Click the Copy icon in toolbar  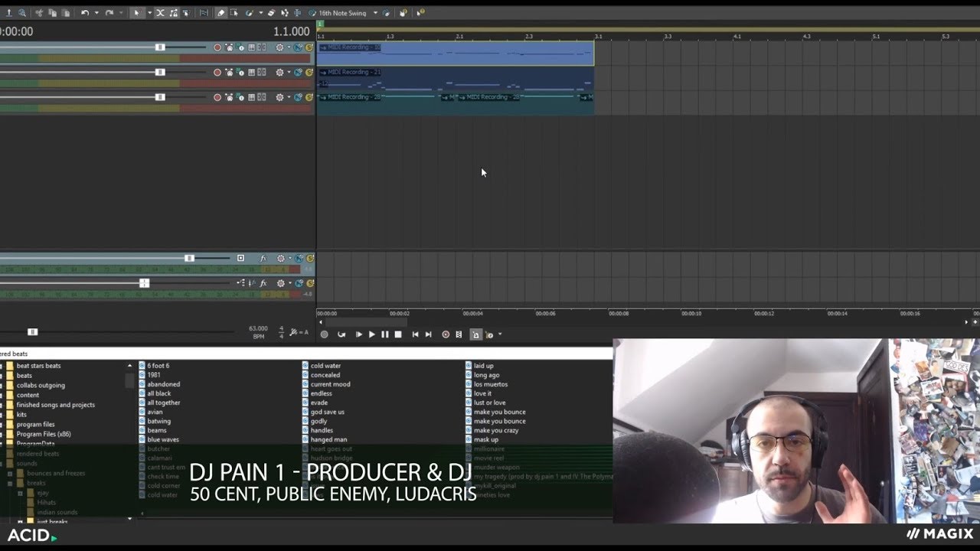click(x=52, y=13)
